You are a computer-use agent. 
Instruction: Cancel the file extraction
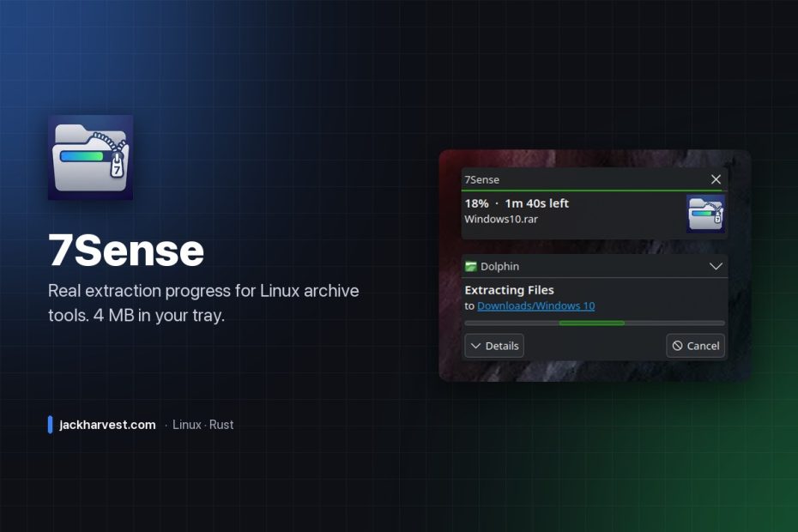coord(695,346)
